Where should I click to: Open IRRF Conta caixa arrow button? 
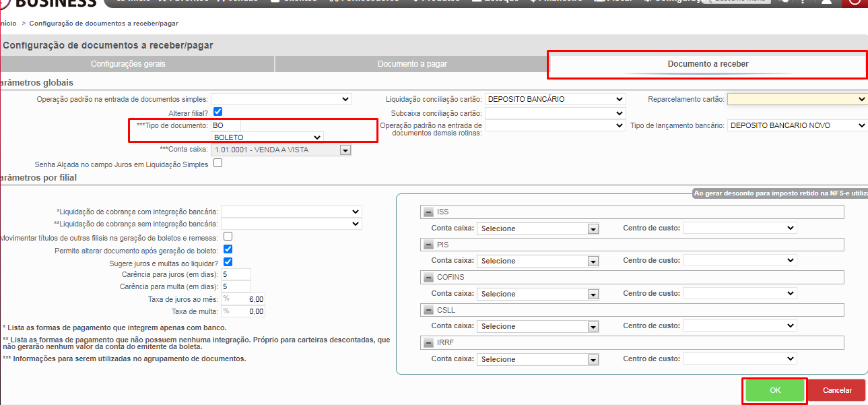593,359
